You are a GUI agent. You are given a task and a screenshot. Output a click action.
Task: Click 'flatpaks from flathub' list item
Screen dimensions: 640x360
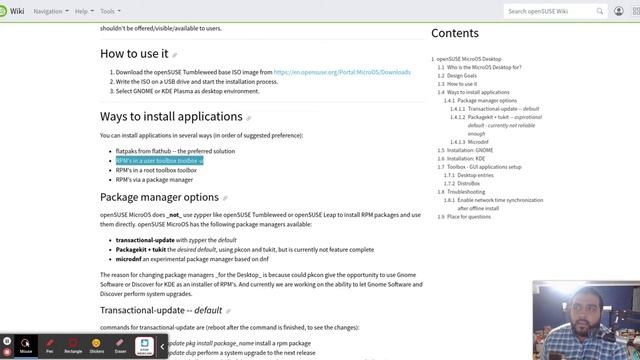point(175,151)
